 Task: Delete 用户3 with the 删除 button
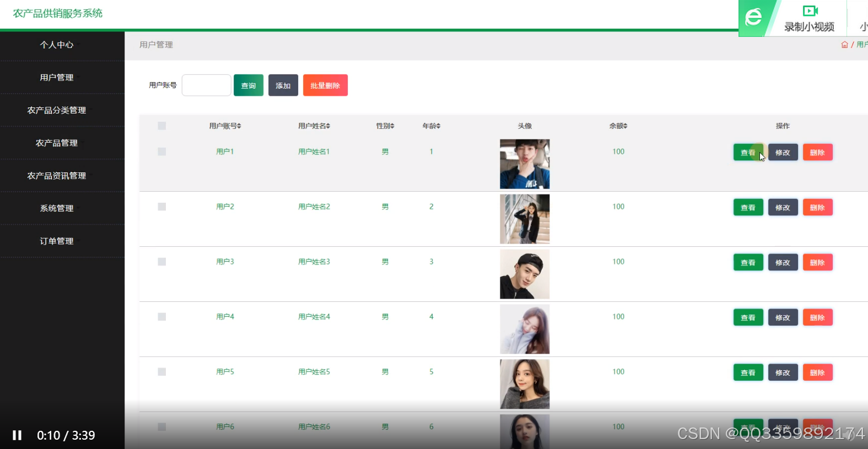818,263
